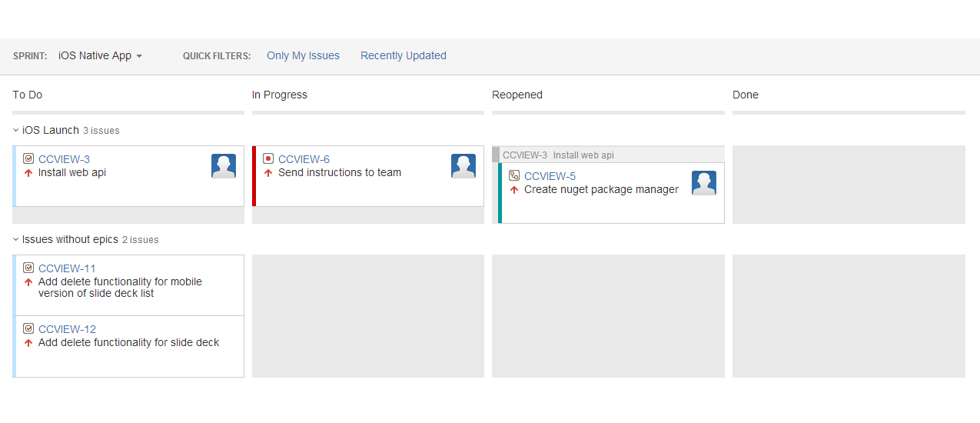This screenshot has width=980, height=423.
Task: Click the priority arrow on Create nuget card
Action: [x=514, y=190]
